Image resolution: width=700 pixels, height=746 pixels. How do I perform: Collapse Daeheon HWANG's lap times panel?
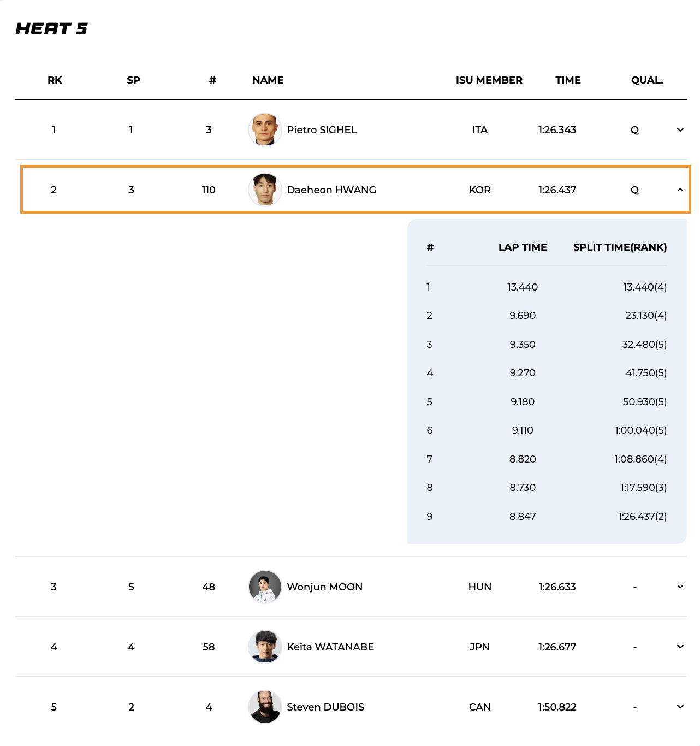[680, 190]
